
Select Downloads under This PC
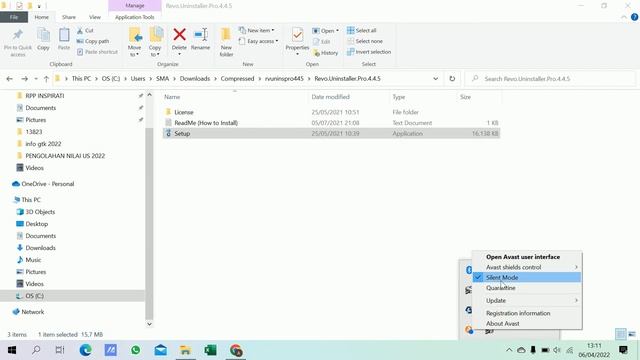40,248
